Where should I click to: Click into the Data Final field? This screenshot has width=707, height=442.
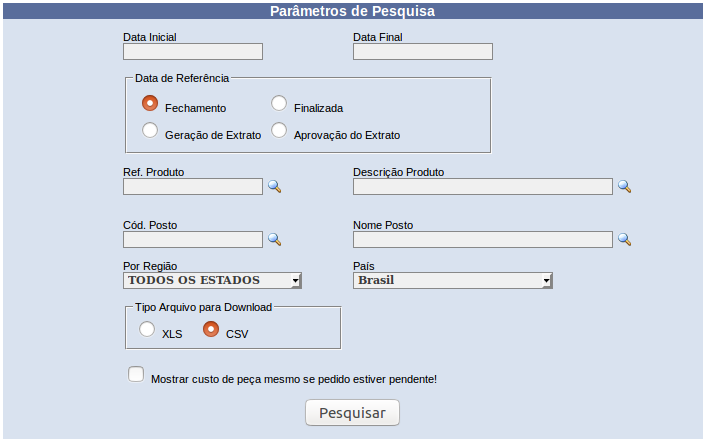[423, 51]
